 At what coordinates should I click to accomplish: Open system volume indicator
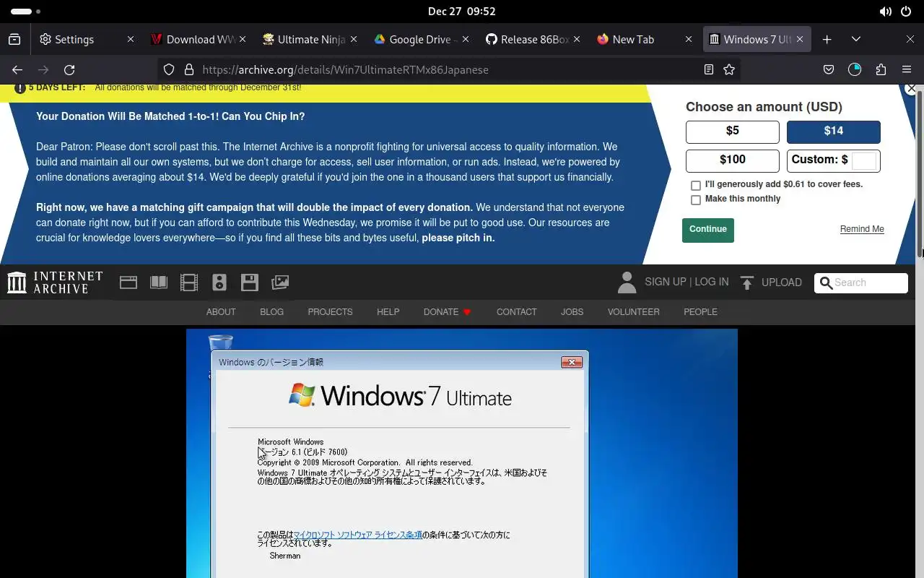click(885, 12)
